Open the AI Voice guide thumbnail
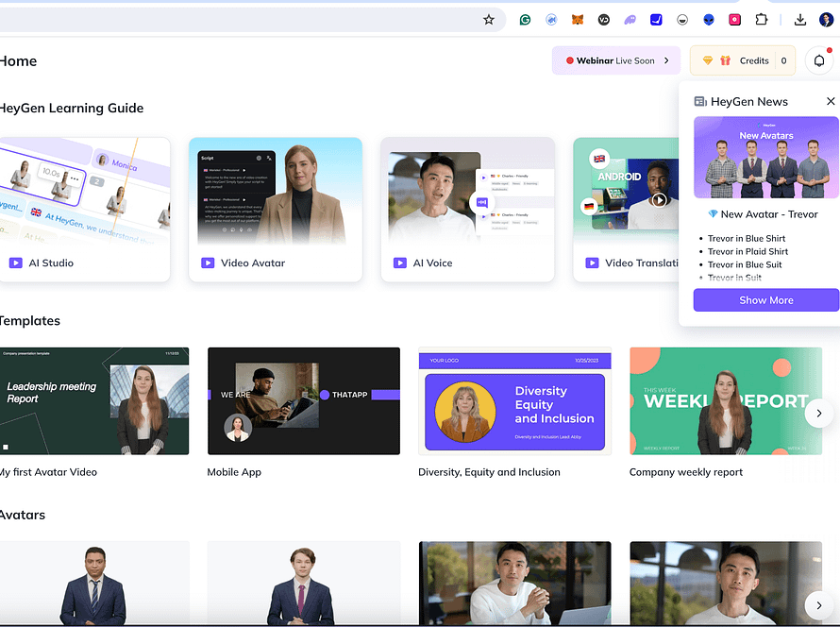Viewport: 840px width, 627px height. click(468, 192)
